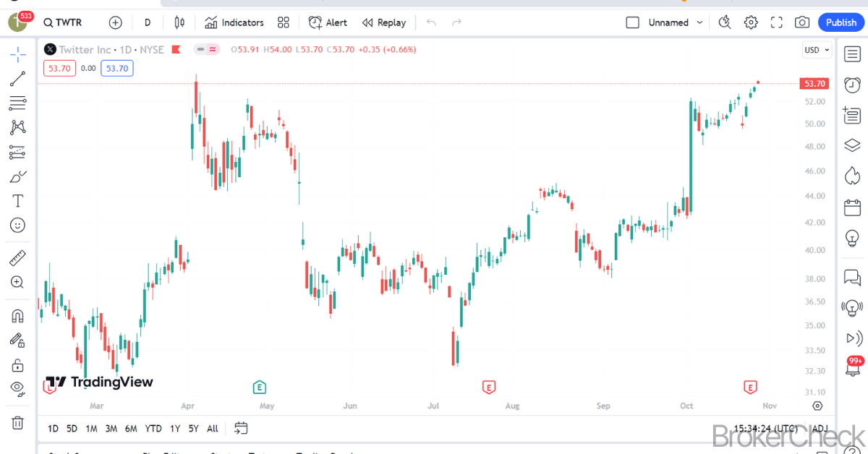Open the news feed panel
The image size is (868, 454).
tap(852, 114)
